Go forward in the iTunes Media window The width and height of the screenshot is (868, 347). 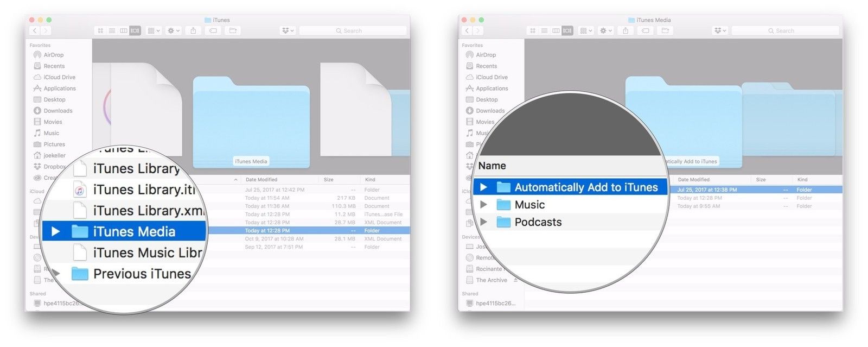click(478, 31)
